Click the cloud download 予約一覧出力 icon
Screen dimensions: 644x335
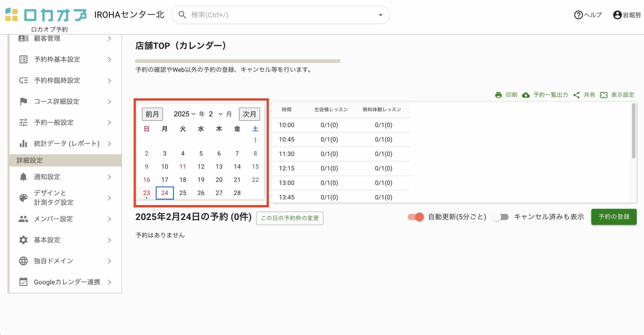[x=526, y=95]
